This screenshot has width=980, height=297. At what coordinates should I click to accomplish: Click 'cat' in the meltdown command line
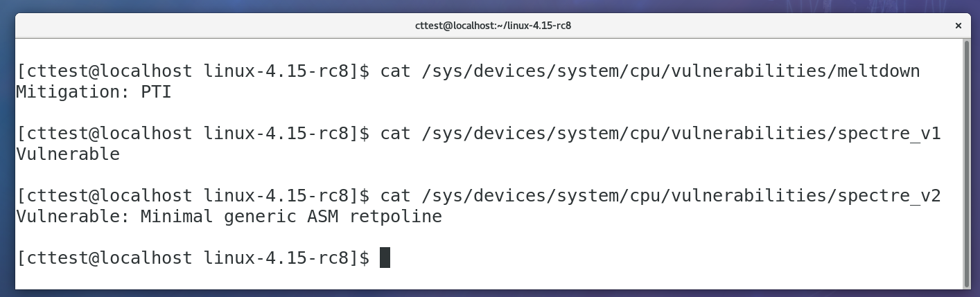(x=395, y=71)
